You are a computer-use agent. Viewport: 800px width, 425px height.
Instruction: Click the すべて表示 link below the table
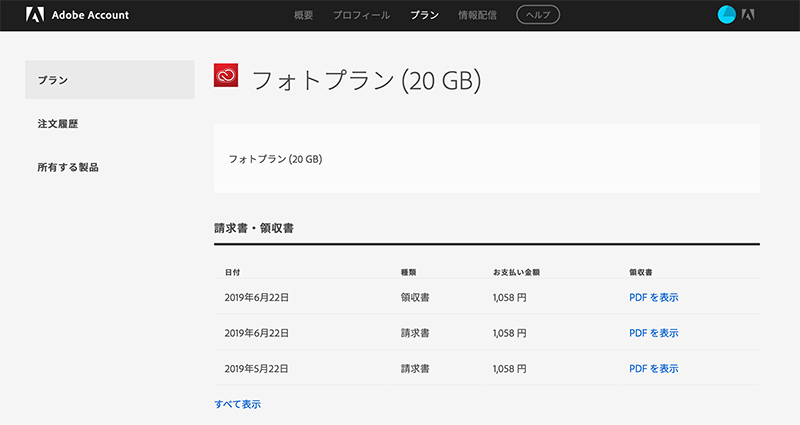(237, 404)
